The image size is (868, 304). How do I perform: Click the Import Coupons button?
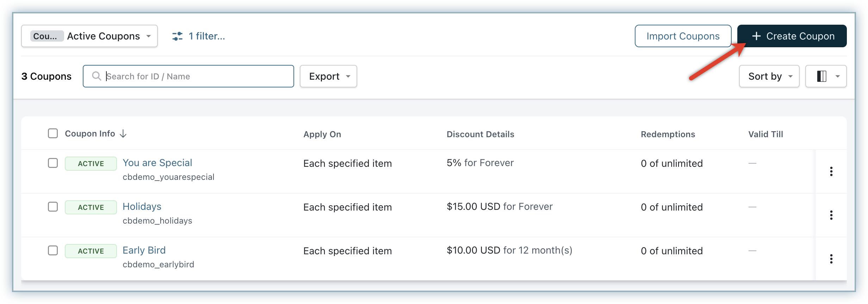[x=683, y=36]
